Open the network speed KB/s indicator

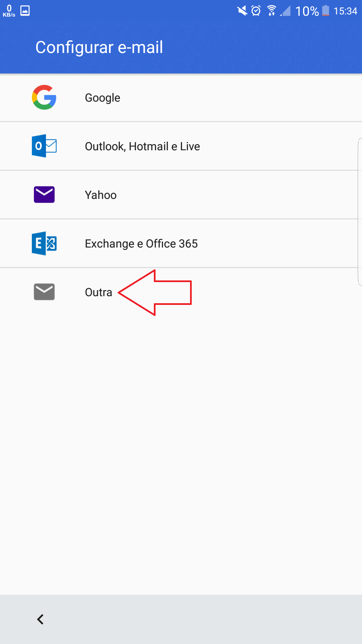pos(9,11)
